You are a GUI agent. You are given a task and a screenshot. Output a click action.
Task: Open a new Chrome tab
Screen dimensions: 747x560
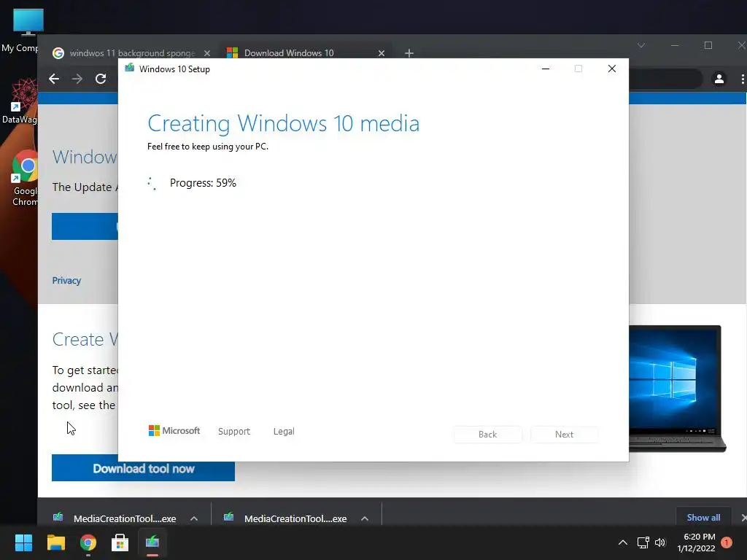coord(409,53)
